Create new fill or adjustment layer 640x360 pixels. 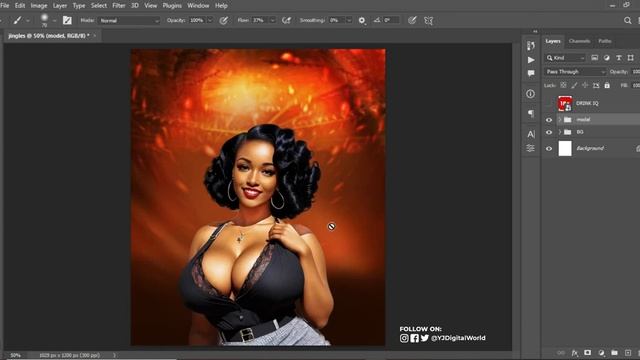click(x=601, y=353)
